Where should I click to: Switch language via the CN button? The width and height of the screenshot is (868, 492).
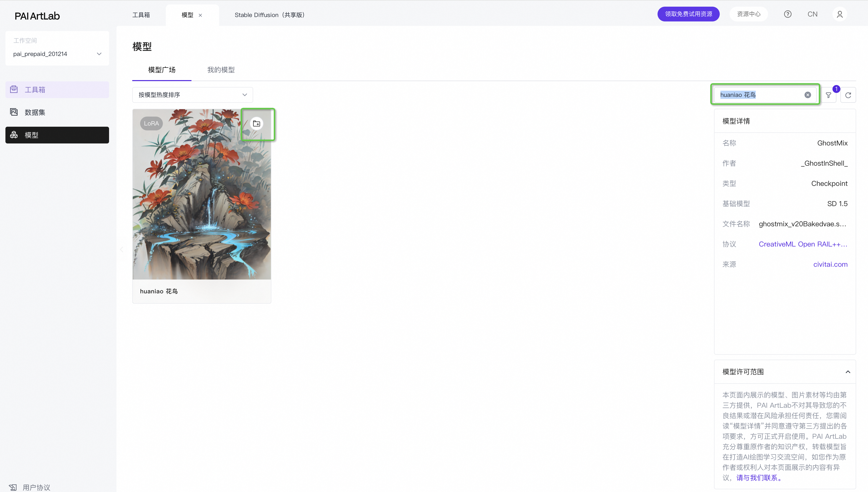(x=812, y=14)
